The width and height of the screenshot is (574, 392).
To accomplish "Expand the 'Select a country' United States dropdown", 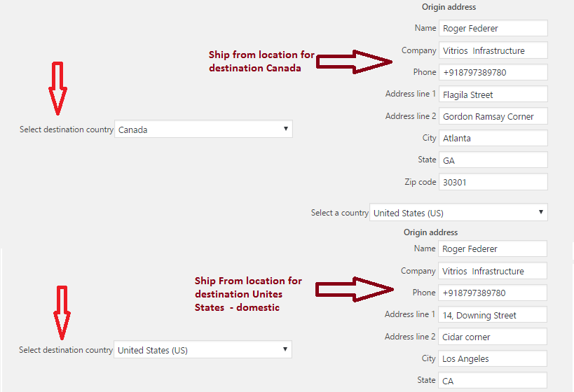I will pos(458,213).
